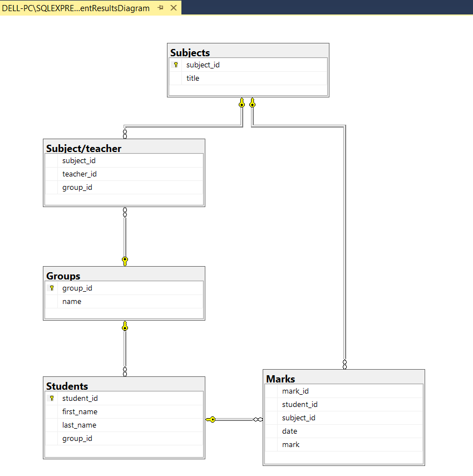
Task: Click the primary key icon beside student_id
Action: click(x=52, y=398)
